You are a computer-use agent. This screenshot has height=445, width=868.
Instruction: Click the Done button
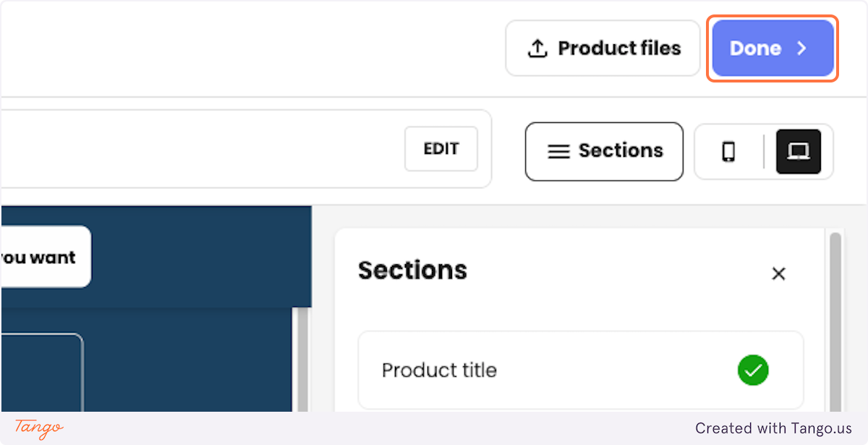point(773,48)
